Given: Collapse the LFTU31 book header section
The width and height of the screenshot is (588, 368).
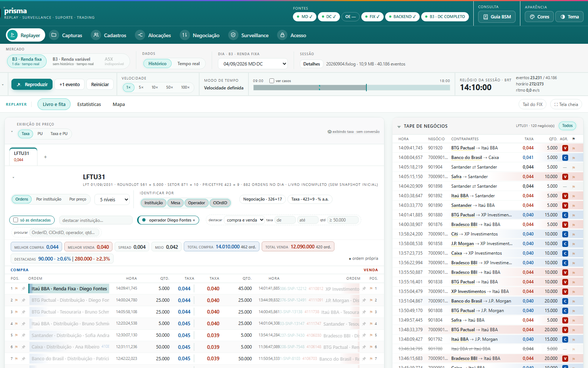Looking at the screenshot, I should 14,177.
